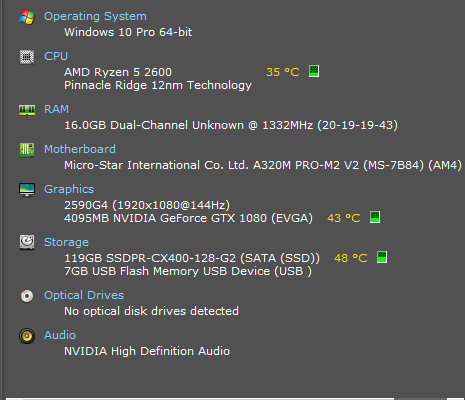Image resolution: width=465 pixels, height=400 pixels.
Task: Click the Windows flag Operating System icon
Action: pyautogui.click(x=27, y=17)
